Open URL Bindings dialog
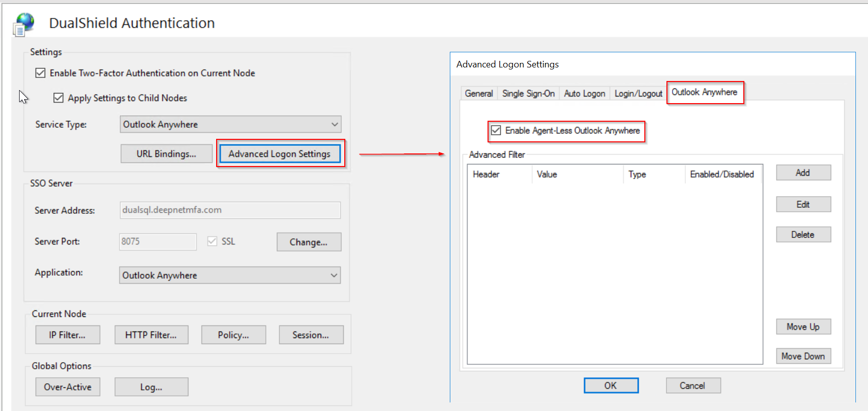The image size is (868, 411). coord(166,154)
